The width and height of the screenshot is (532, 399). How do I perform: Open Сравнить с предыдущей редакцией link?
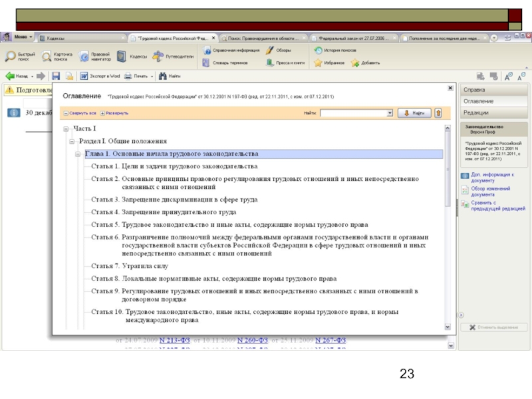pyautogui.click(x=498, y=205)
